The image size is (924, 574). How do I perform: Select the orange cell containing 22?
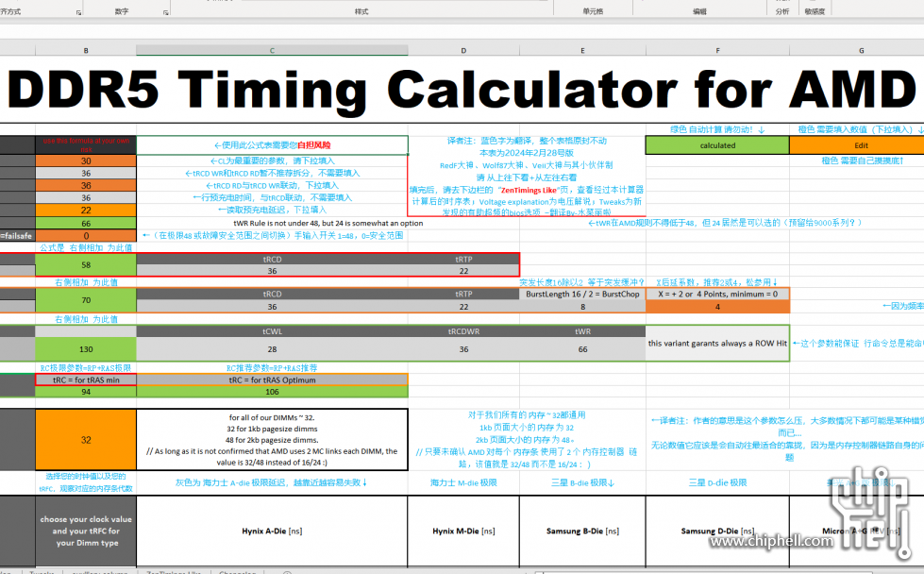(x=86, y=210)
